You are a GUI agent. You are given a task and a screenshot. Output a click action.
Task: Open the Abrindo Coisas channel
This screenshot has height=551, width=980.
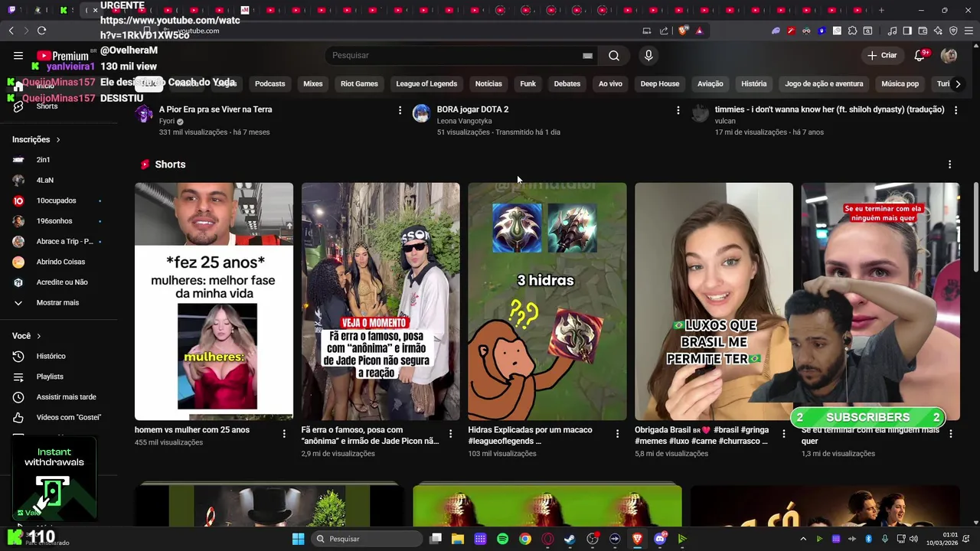(x=57, y=262)
